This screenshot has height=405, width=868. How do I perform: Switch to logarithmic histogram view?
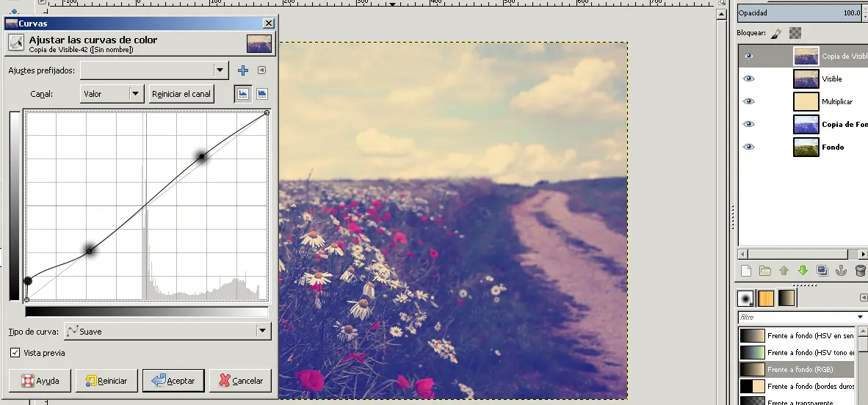(x=262, y=93)
